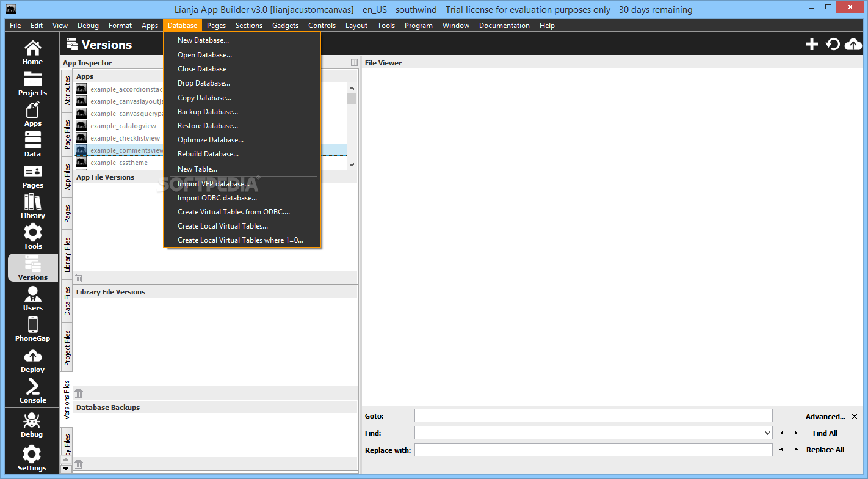Switch to Data workspace
The image size is (868, 479).
pos(32,145)
